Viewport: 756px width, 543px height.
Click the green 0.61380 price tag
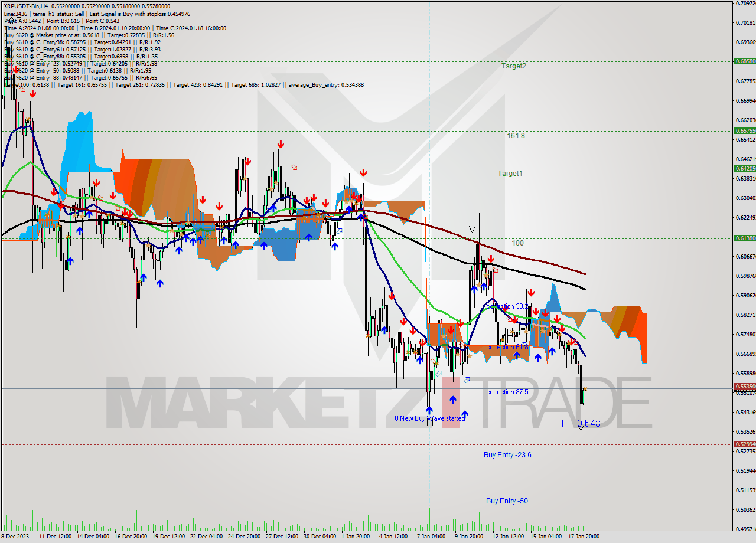744,238
